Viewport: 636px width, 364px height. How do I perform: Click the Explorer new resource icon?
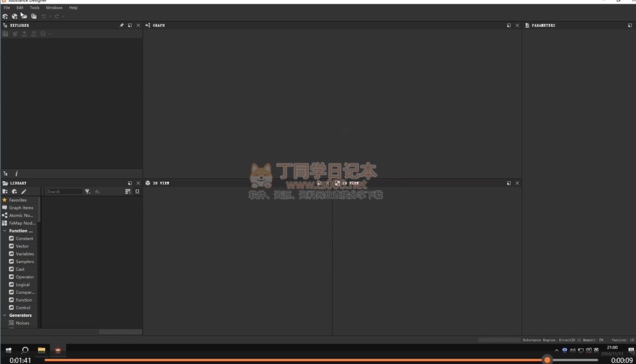(x=43, y=34)
